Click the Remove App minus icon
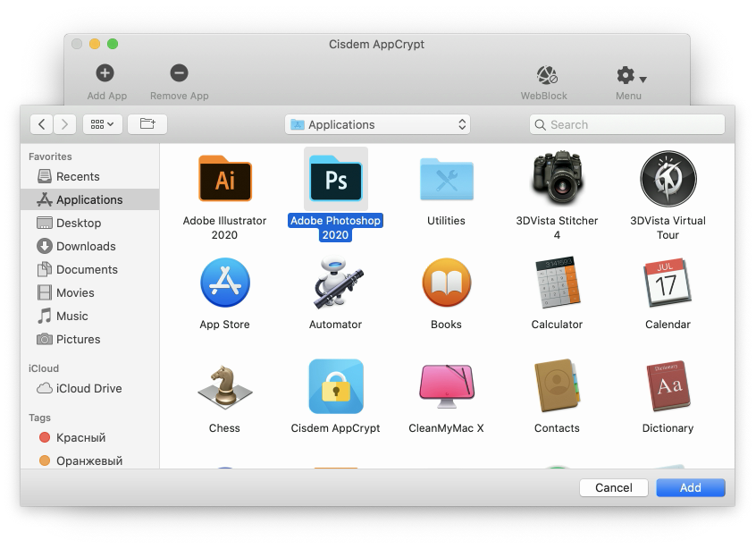Image resolution: width=756 pixels, height=549 pixels. 179,73
